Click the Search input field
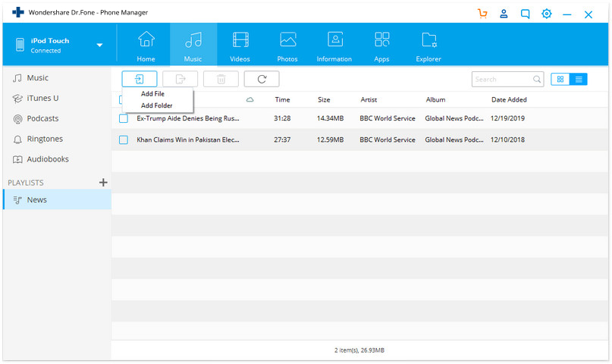 [x=507, y=79]
